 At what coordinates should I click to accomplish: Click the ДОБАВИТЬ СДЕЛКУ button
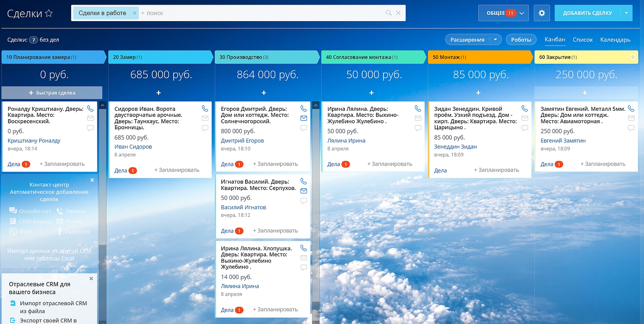point(587,13)
